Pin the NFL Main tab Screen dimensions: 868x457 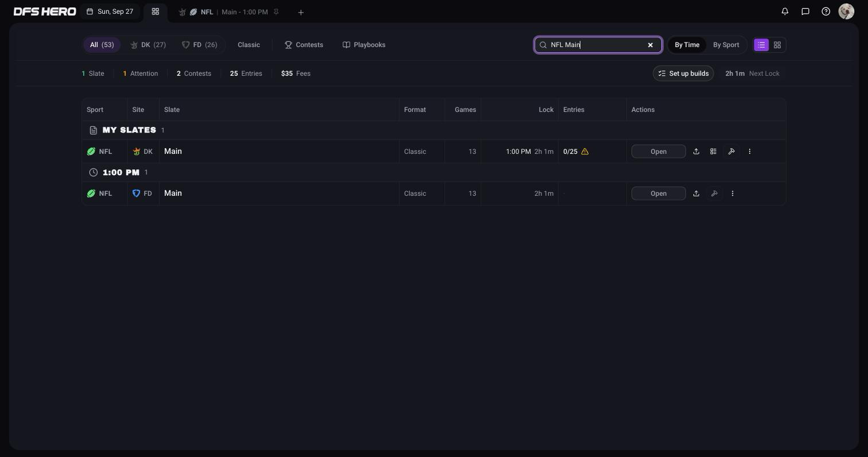pyautogui.click(x=276, y=12)
